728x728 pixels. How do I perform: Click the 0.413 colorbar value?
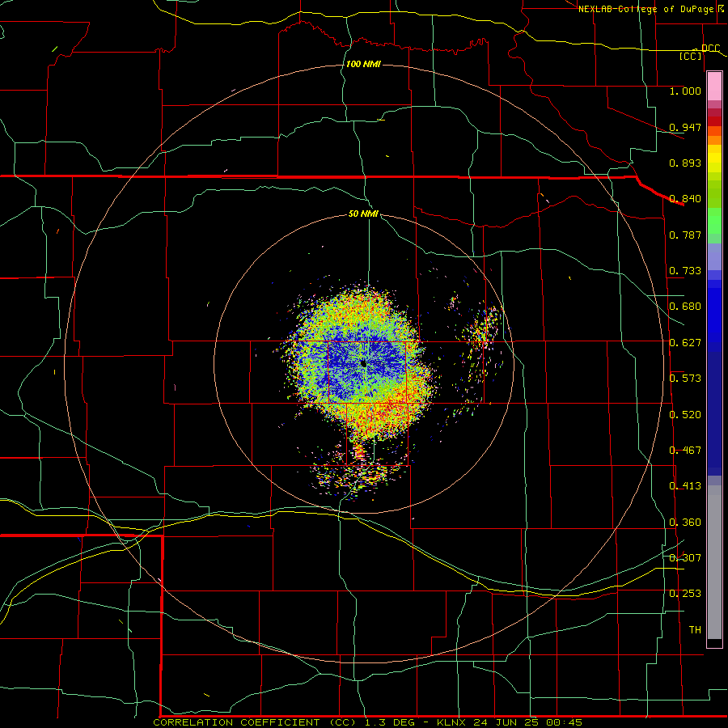(685, 486)
